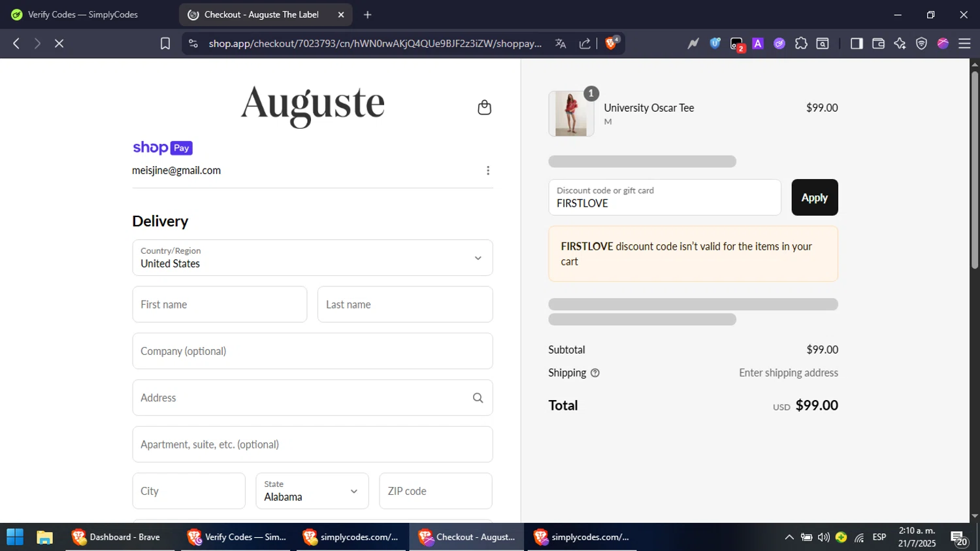Close the Checkout - Auguste The Label tab
The image size is (980, 551).
(340, 14)
